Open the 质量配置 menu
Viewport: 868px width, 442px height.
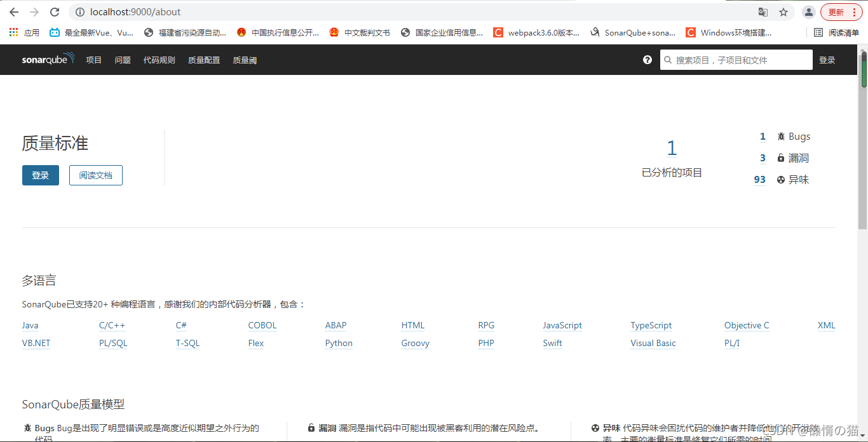click(x=204, y=60)
